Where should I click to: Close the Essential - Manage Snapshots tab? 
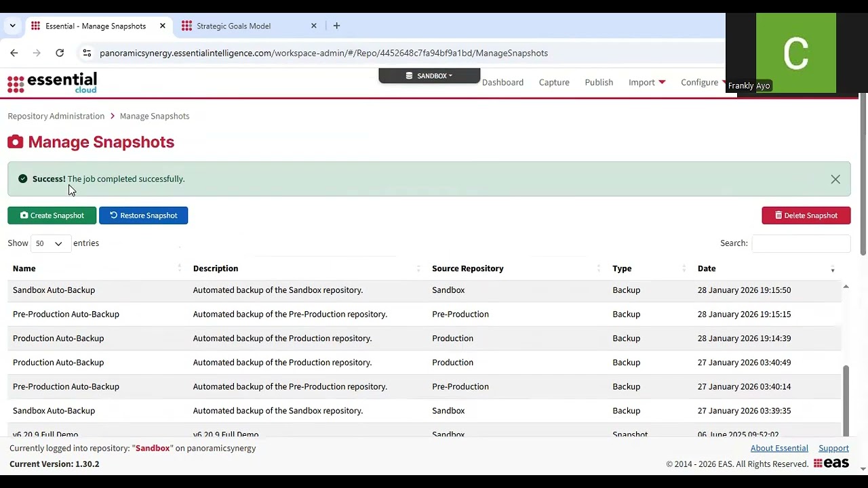pos(163,26)
